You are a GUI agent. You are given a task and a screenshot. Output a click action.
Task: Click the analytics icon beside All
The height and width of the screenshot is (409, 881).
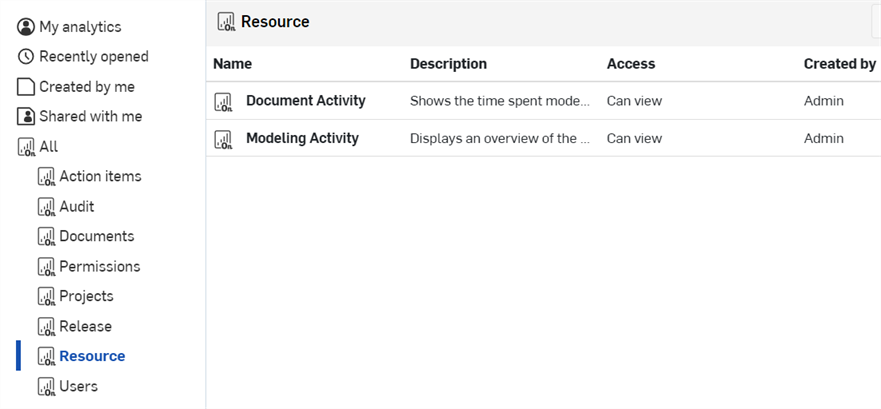pyautogui.click(x=26, y=147)
